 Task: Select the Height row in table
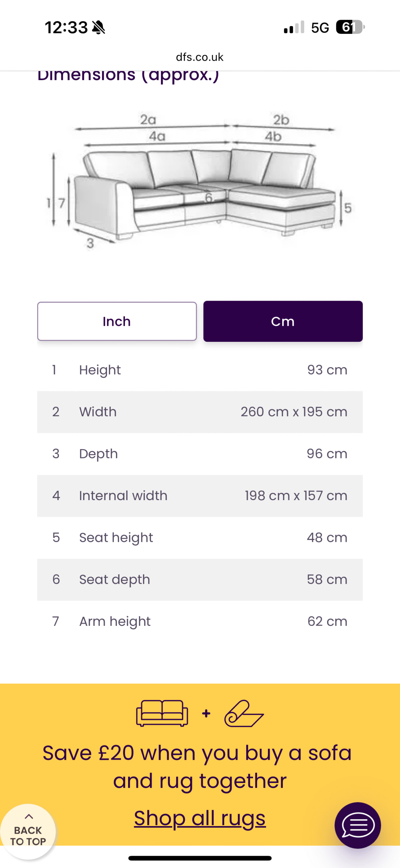click(x=200, y=370)
